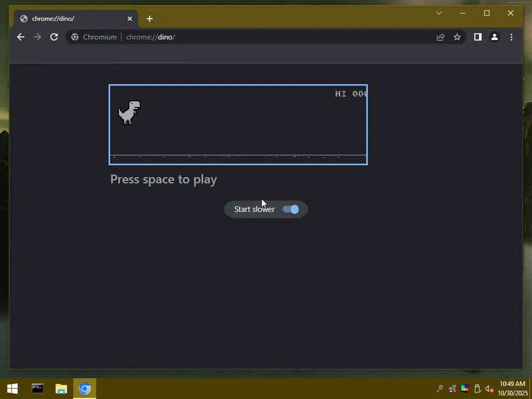Screen dimensions: 532x399
Task: Click the pin-shaped tray icon
Action: tap(440, 389)
